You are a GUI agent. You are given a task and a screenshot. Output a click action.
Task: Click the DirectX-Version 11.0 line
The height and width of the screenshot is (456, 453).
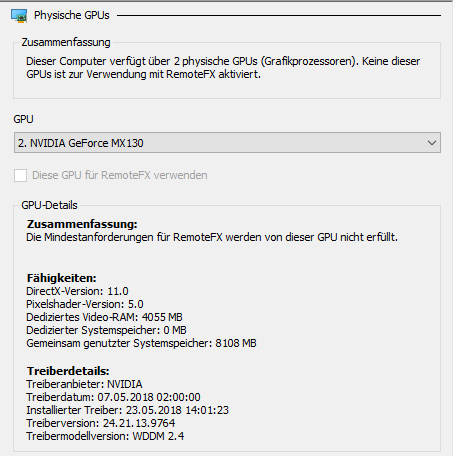pos(77,291)
